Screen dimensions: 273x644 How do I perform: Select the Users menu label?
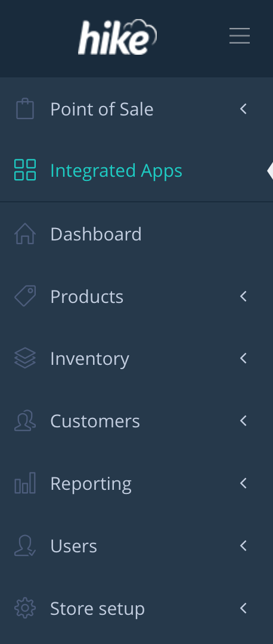point(73,546)
